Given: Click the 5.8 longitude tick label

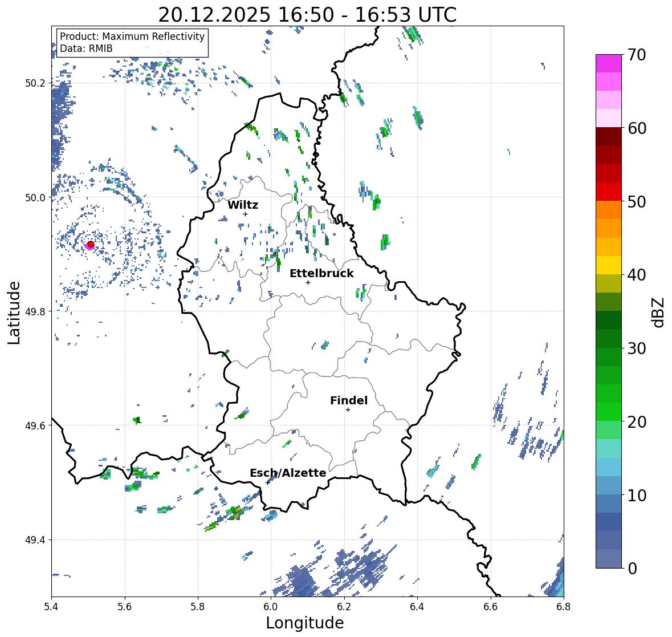Looking at the screenshot, I should pyautogui.click(x=198, y=607).
